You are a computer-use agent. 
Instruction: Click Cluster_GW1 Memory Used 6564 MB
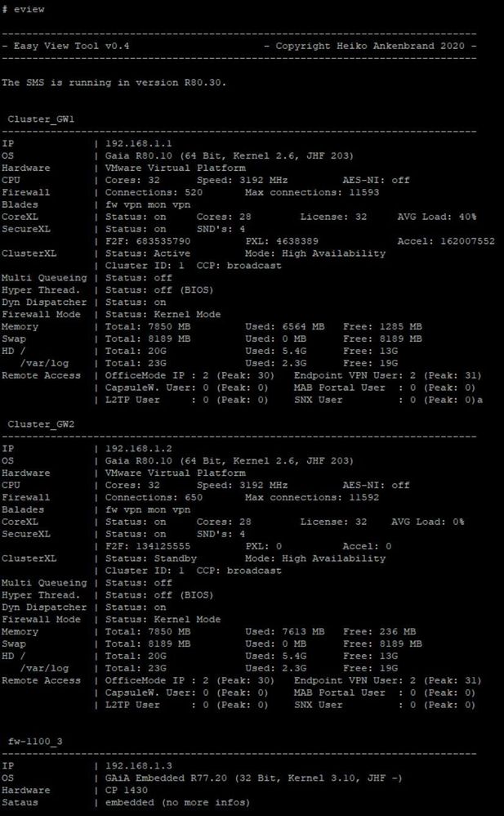pos(284,326)
